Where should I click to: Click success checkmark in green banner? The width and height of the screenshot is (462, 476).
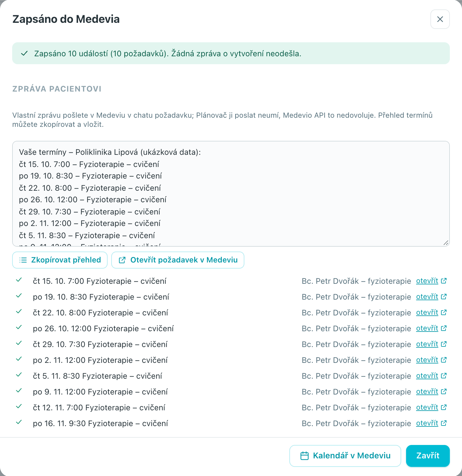coord(24,54)
